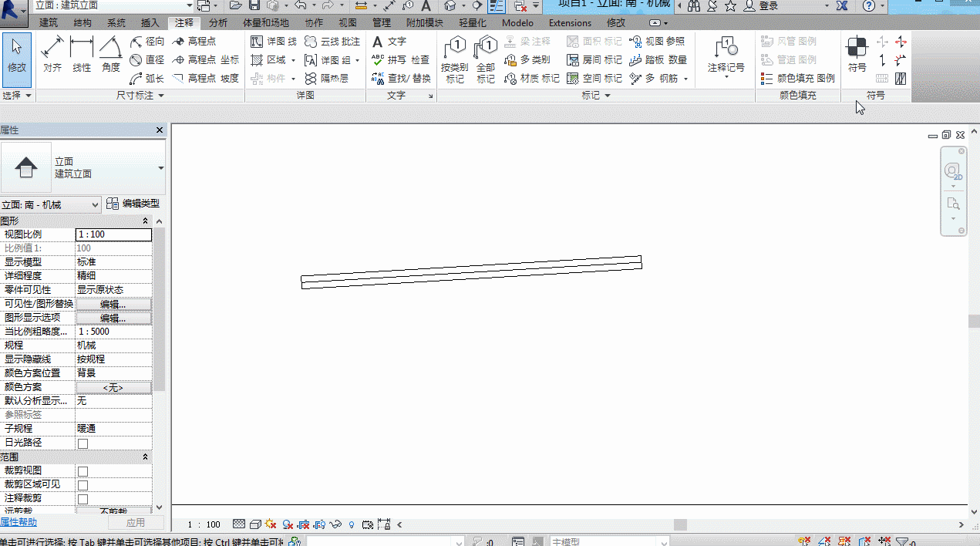Run 拼写 检查 spell check

[x=400, y=60]
